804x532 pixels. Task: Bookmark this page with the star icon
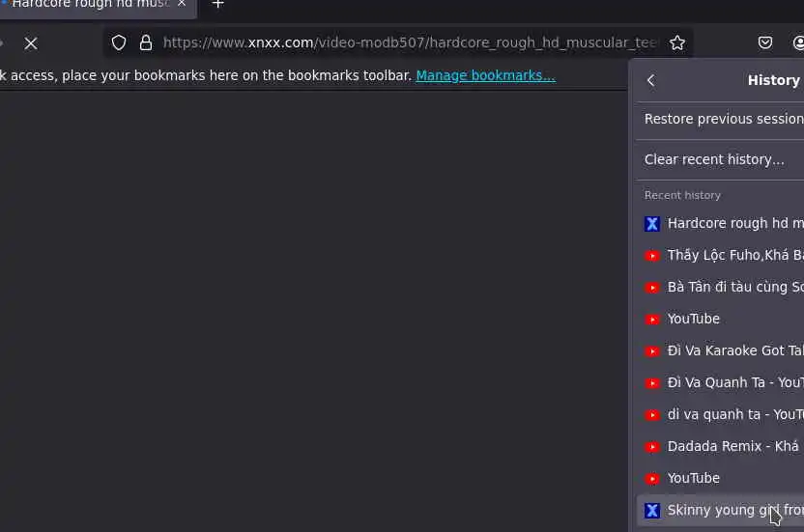point(676,42)
